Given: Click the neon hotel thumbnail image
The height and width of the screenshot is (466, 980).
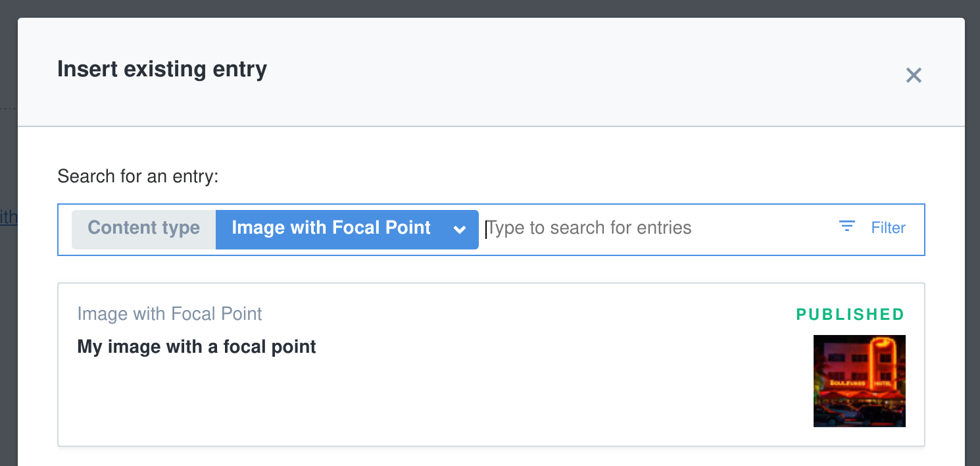Looking at the screenshot, I should coord(859,381).
